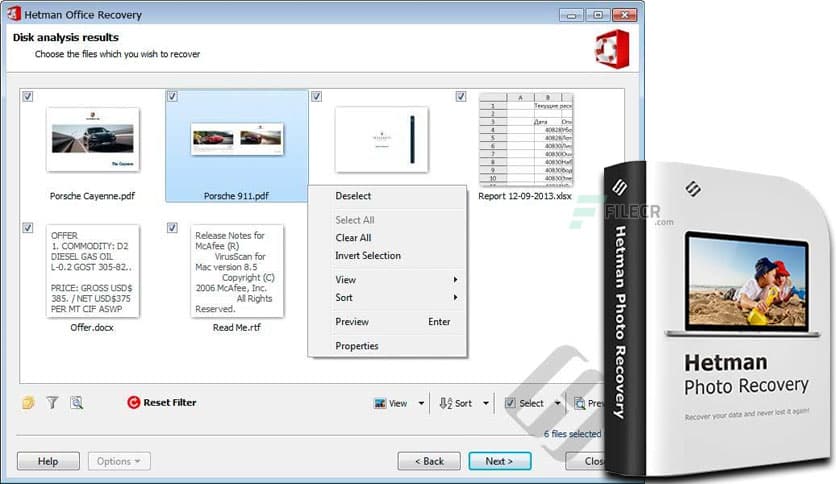Screen dimensions: 836x484
Task: Click the Reset Filter label
Action: tap(170, 402)
